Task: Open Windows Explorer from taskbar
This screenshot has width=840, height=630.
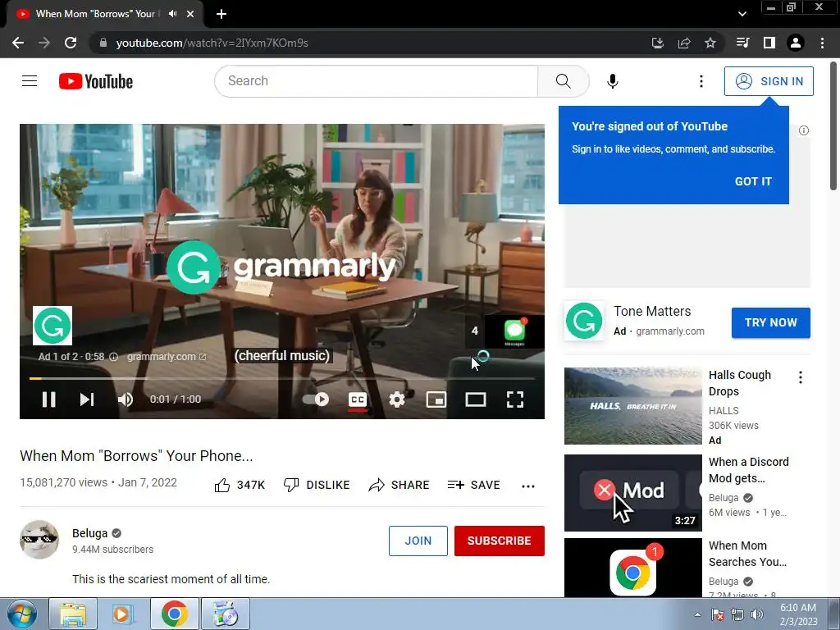Action: 73,614
